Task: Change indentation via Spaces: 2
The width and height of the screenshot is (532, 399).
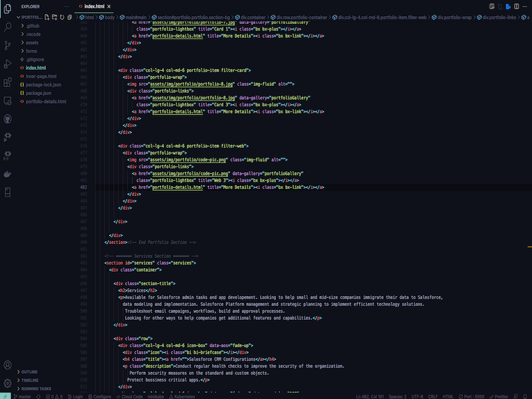Action: click(x=398, y=396)
